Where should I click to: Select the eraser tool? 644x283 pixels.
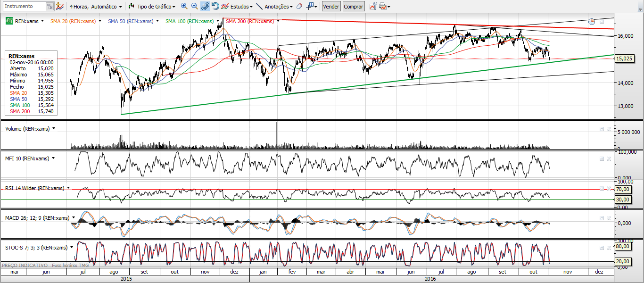[x=299, y=7]
